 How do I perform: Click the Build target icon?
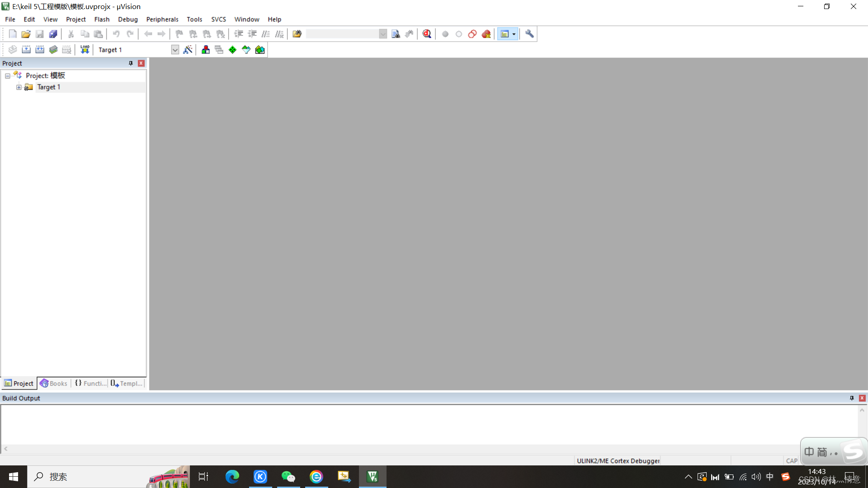(x=26, y=50)
